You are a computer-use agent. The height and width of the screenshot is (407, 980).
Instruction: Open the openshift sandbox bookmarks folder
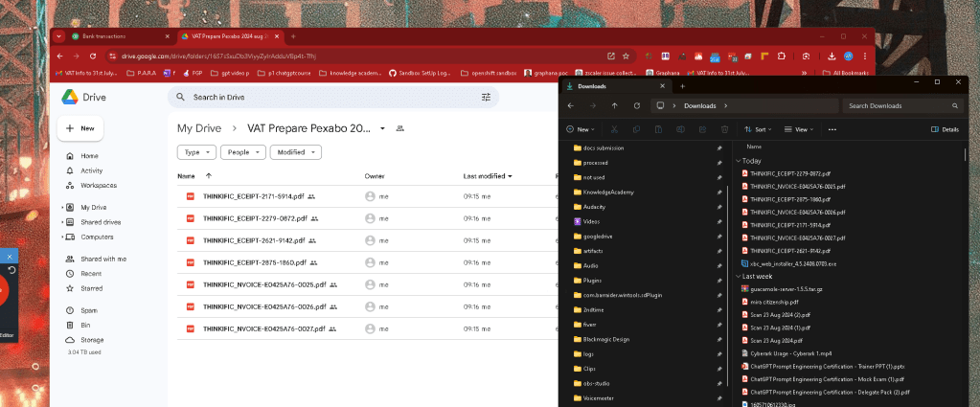(x=489, y=73)
